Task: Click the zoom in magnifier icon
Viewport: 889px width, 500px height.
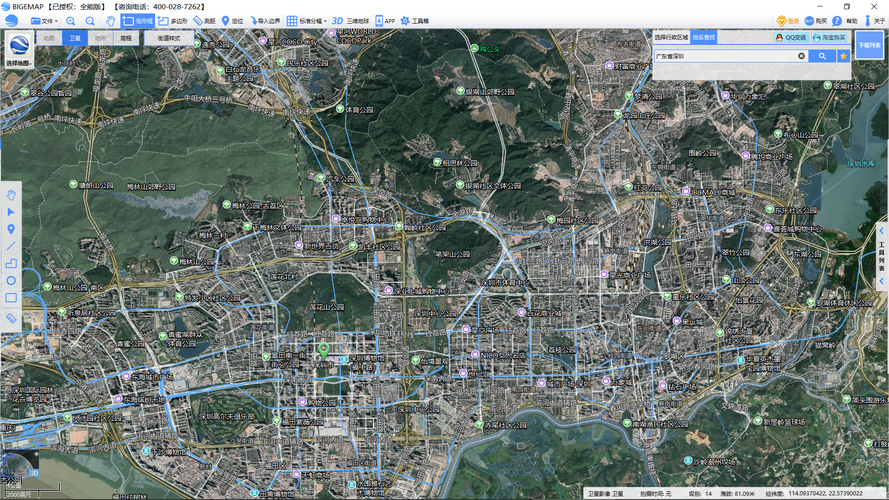Action: [69, 20]
